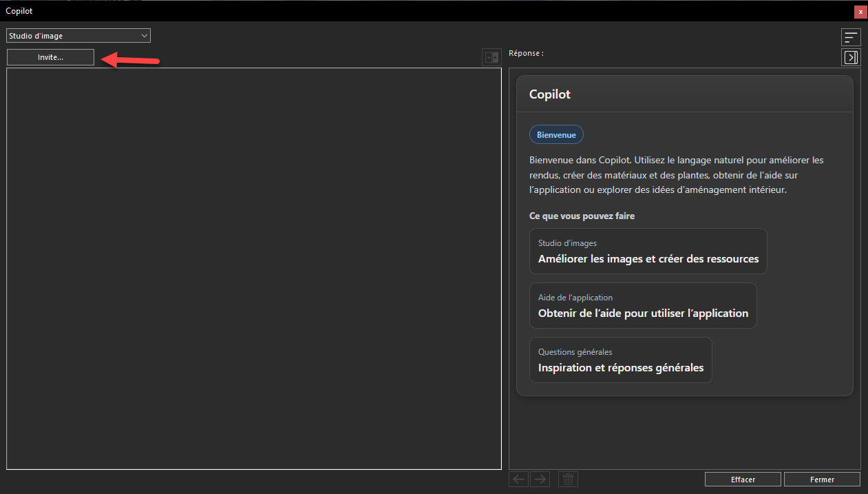Select the Studio d'images card
The width and height of the screenshot is (868, 494).
pos(648,251)
